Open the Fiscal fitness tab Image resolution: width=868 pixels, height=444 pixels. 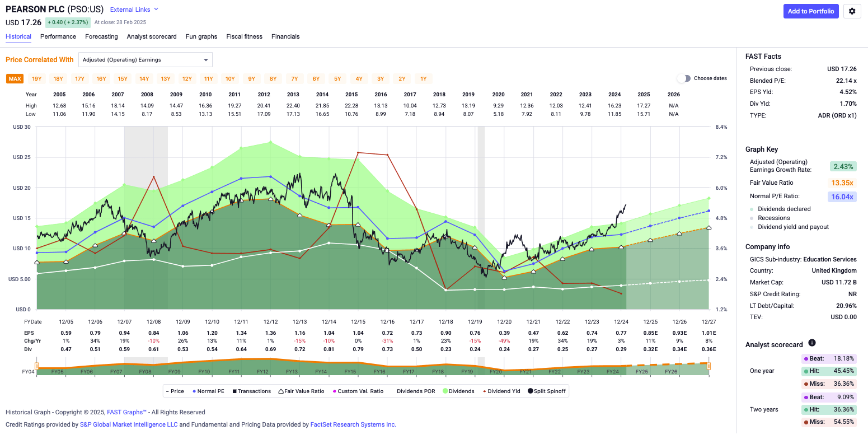(x=244, y=36)
